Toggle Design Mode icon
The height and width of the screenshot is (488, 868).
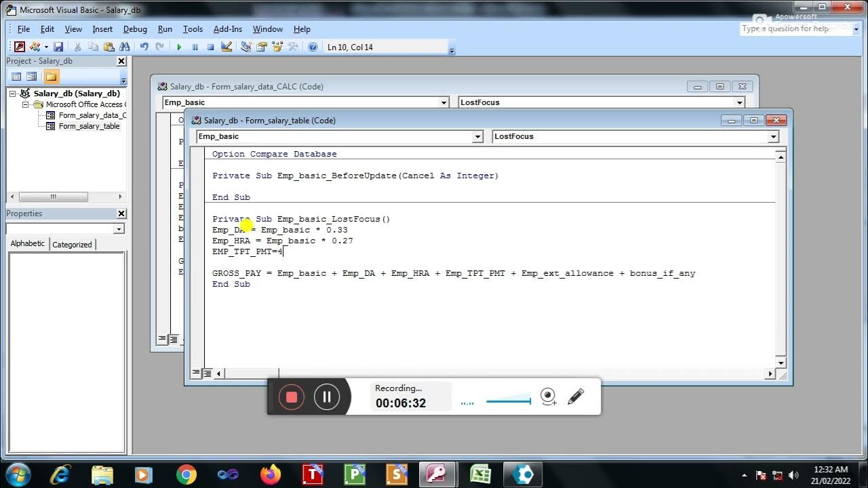point(226,47)
